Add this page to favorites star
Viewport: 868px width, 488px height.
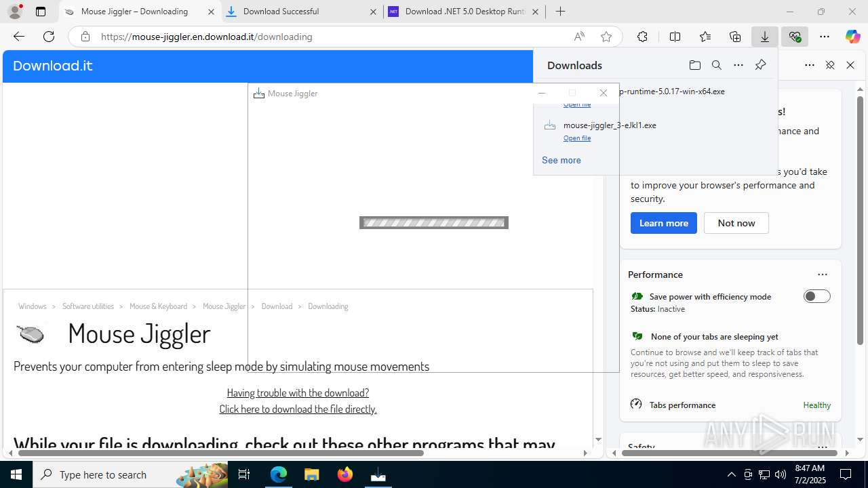coord(606,37)
